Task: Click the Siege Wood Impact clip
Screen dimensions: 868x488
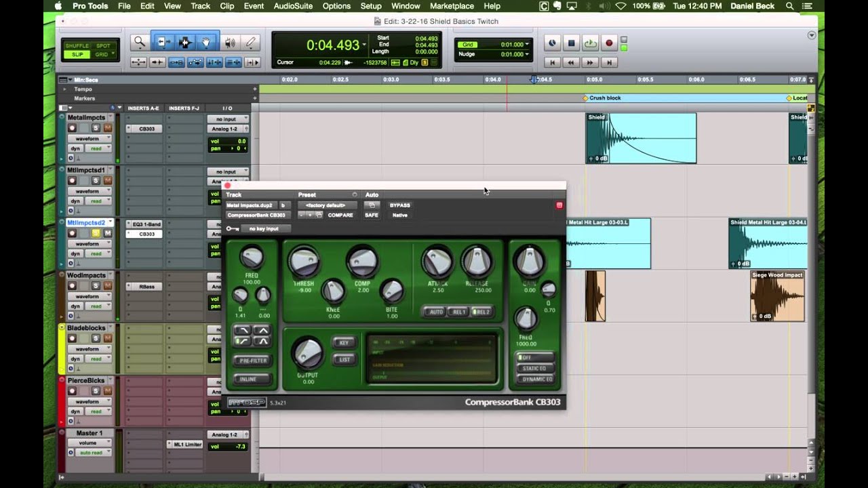Action: click(x=777, y=296)
